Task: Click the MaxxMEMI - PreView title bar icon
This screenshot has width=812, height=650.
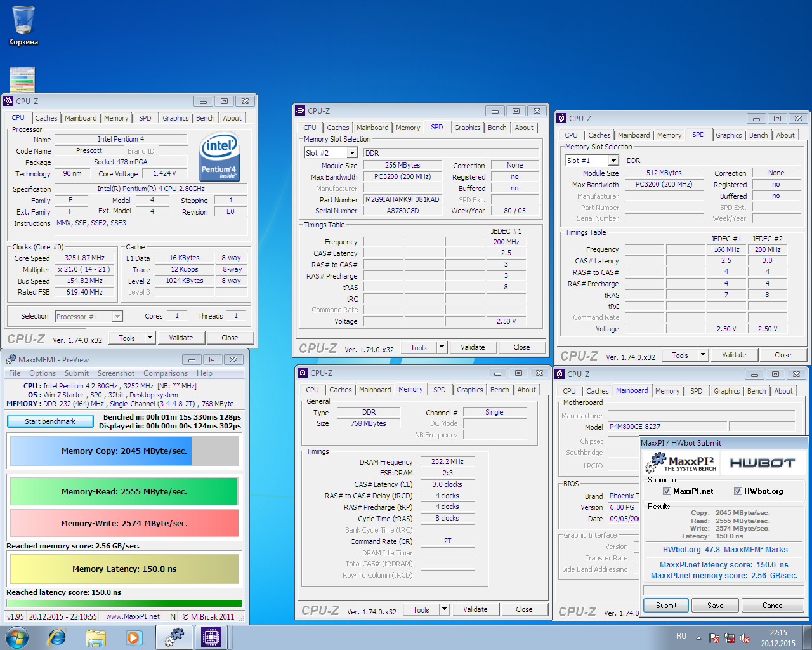Action: coord(10,359)
